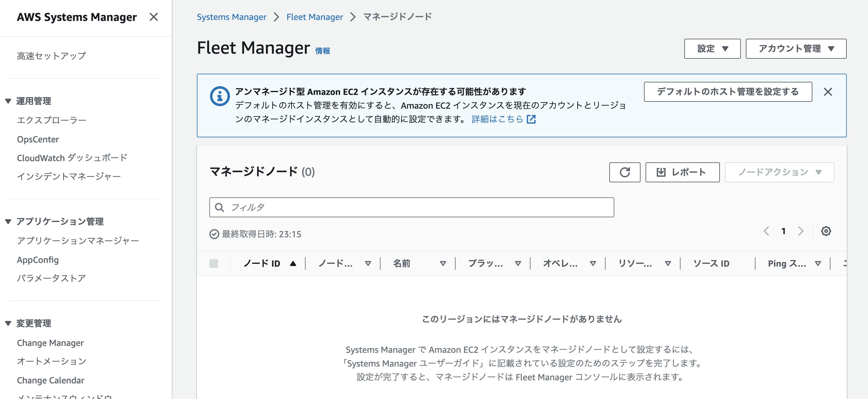
Task: ページ送りの右矢印アイコンをクリック
Action: tap(801, 231)
